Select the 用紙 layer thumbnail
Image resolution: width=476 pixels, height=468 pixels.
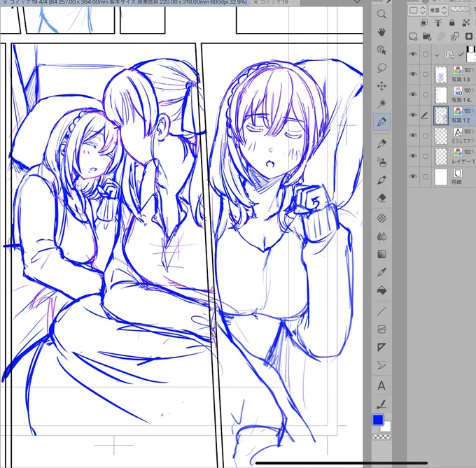441,177
